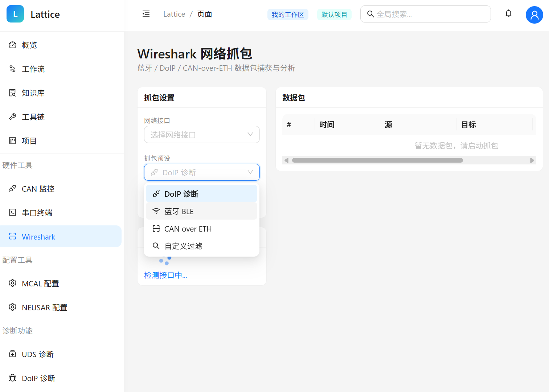
Task: Click the 抓包预设 dropdown chevron arrow
Action: pyautogui.click(x=250, y=172)
